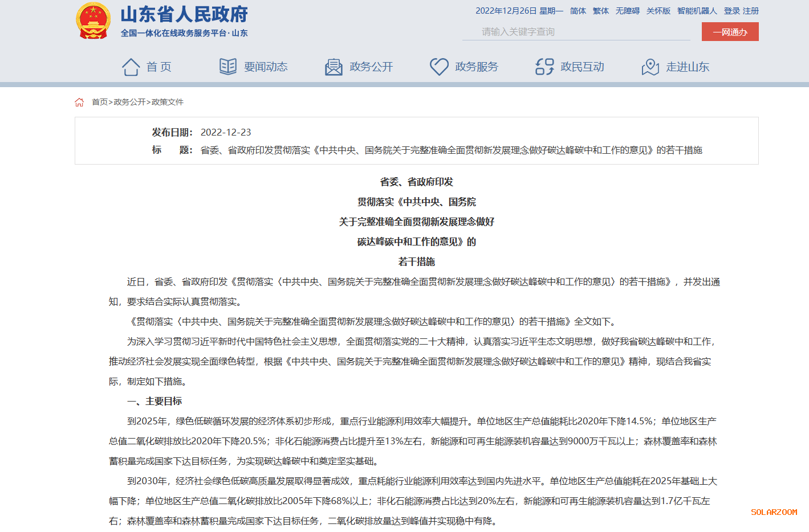
Task: Click the house icon beside 首页 in navigation
Action: [x=131, y=67]
